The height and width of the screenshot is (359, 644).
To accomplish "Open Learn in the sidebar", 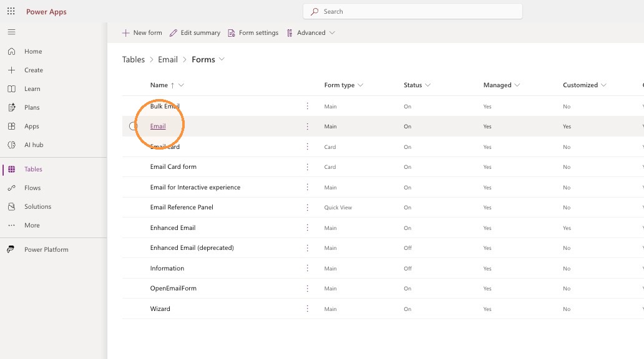I will (x=32, y=89).
